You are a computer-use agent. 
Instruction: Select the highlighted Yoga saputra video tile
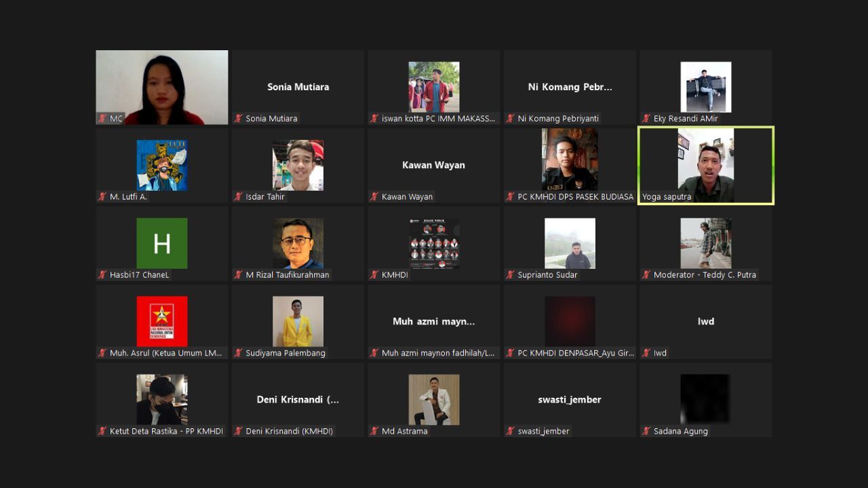click(x=705, y=165)
